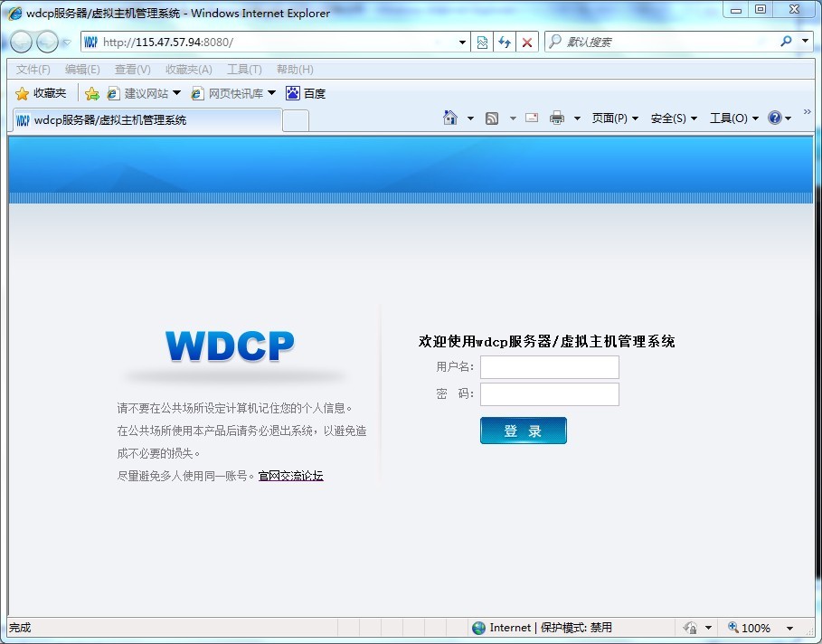Expand the Home button dropdown arrow
Image resolution: width=822 pixels, height=644 pixels.
coord(470,118)
